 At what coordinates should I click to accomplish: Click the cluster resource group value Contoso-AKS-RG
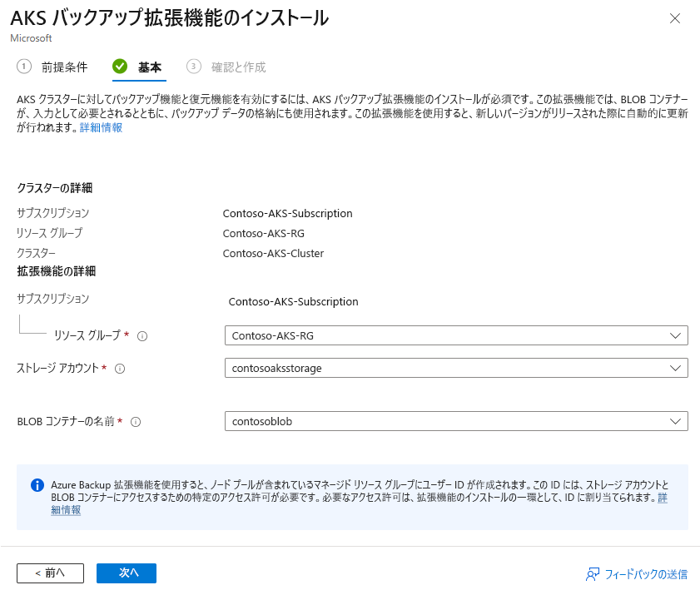[263, 233]
